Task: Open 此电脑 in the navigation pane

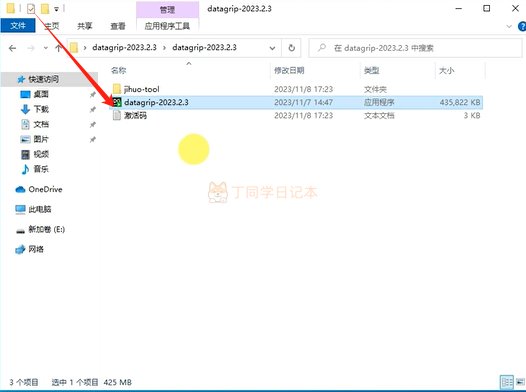Action: tap(40, 209)
